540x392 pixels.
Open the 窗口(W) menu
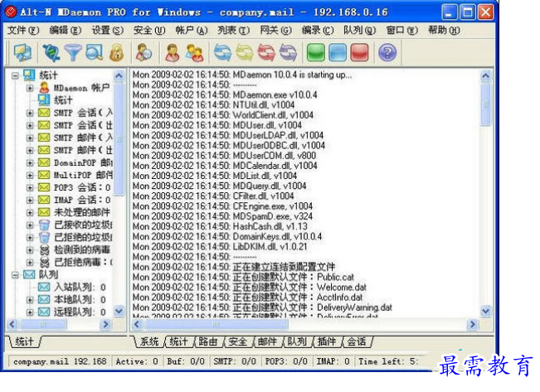(x=401, y=31)
